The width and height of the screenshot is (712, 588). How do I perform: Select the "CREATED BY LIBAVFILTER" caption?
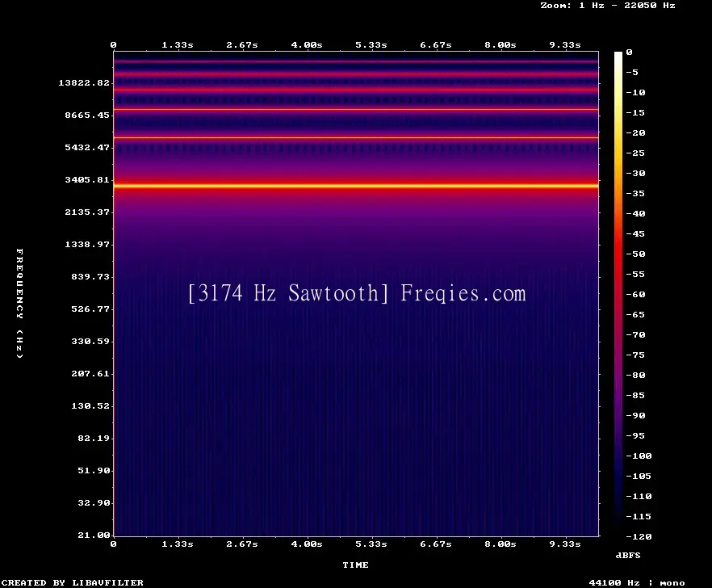(72, 582)
